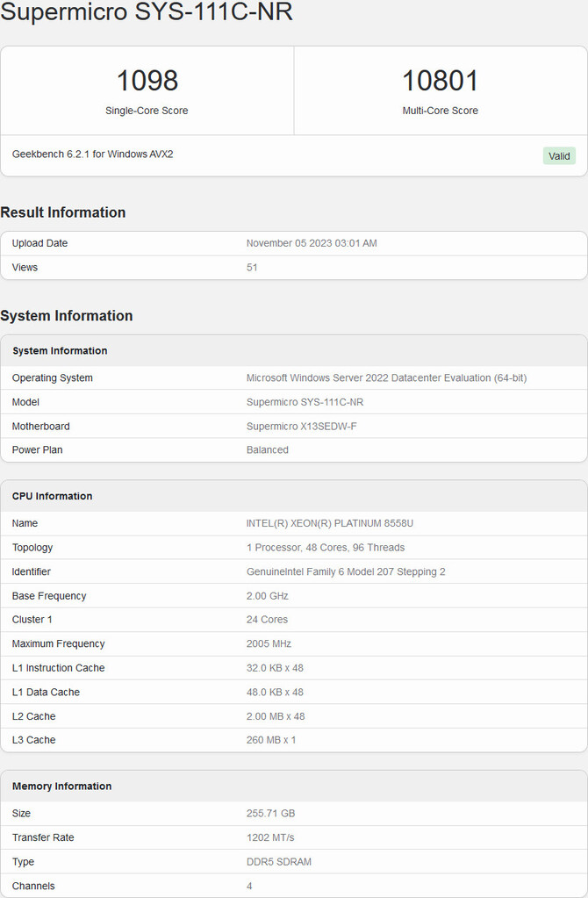Click the 255.71 GB memory size value
Viewport: 588px width, 898px height.
(x=270, y=813)
